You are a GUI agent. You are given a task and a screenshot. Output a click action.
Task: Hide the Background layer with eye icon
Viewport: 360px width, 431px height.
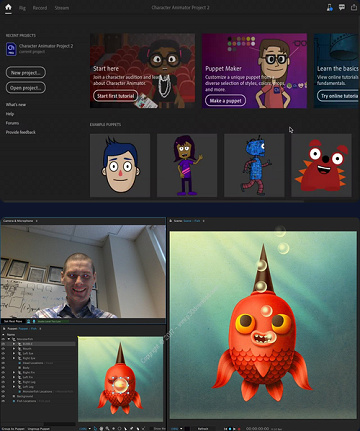coord(3,396)
